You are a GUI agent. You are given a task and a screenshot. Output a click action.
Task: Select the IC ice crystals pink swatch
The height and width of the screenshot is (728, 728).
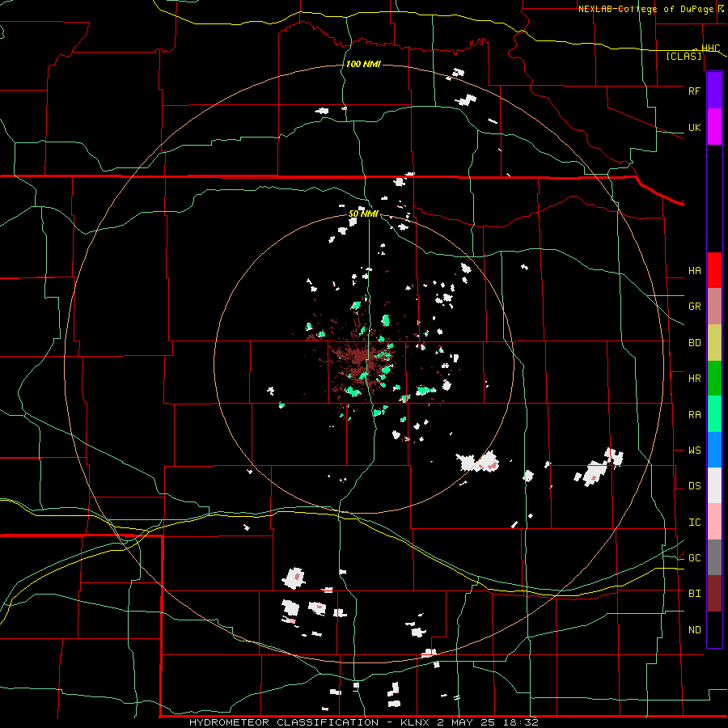click(714, 522)
